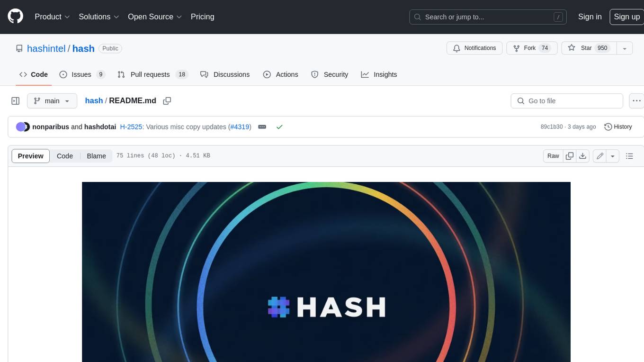Screen dimensions: 644x362
Task: Expand the Product menu
Action: pyautogui.click(x=52, y=17)
